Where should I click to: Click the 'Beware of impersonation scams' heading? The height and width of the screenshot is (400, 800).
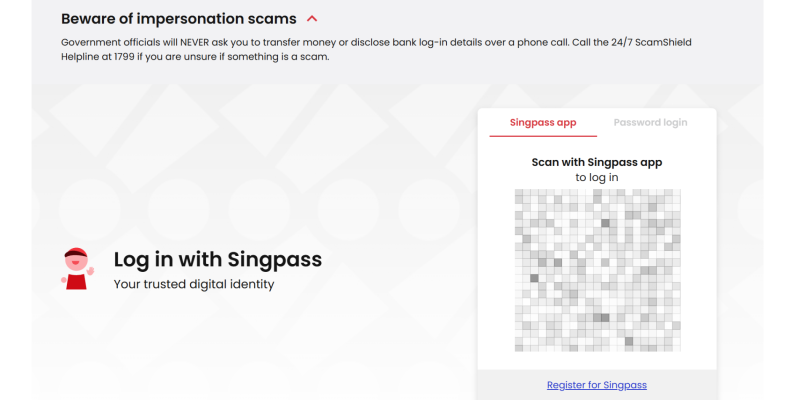pos(178,18)
